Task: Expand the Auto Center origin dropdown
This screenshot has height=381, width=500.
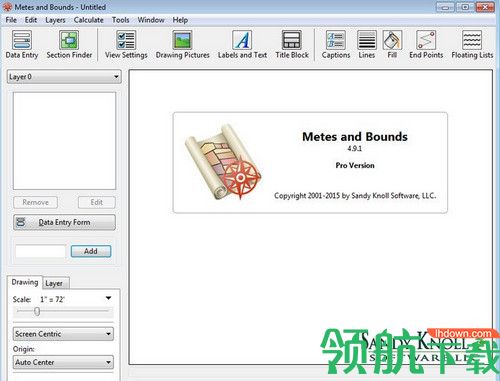Action: [63, 362]
